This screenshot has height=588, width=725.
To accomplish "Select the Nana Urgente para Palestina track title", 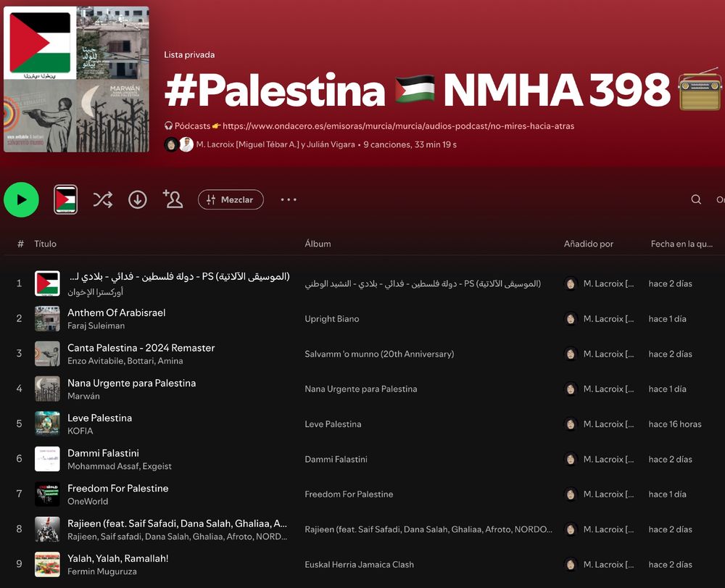I will tap(132, 384).
